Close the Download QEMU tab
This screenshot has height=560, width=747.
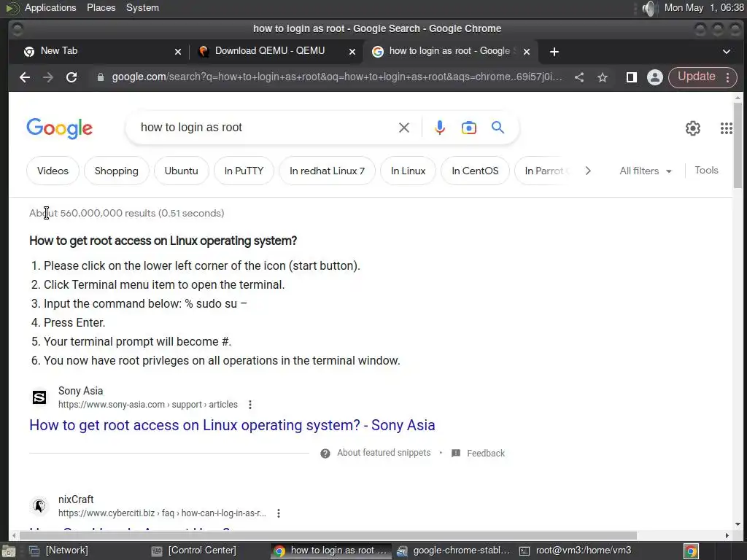click(352, 52)
